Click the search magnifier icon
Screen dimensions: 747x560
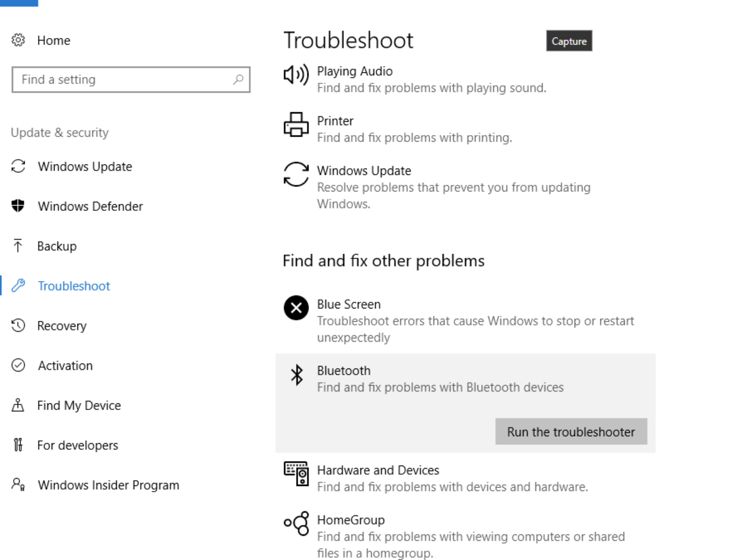238,80
